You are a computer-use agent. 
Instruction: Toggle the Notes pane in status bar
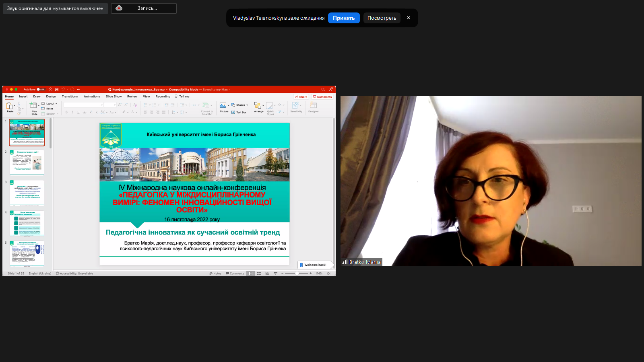(215, 274)
